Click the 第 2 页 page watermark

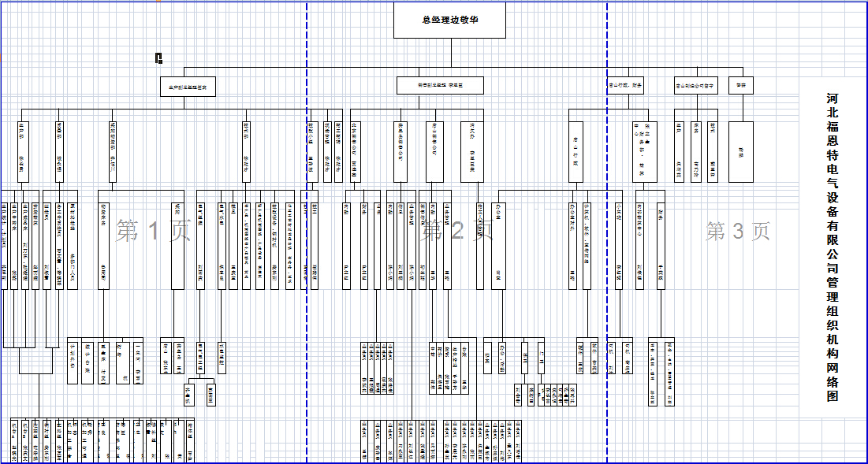457,231
